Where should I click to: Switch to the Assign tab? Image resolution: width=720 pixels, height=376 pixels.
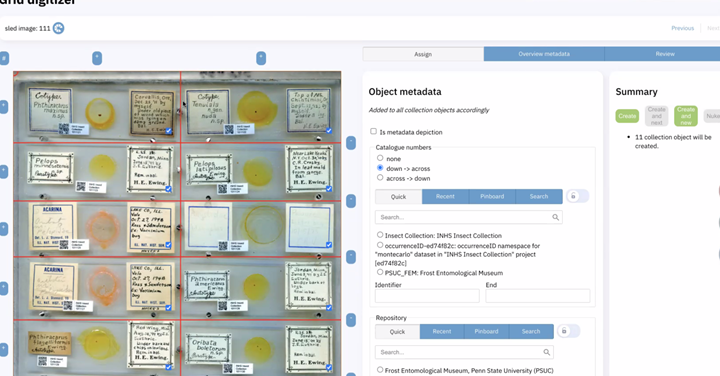[423, 54]
